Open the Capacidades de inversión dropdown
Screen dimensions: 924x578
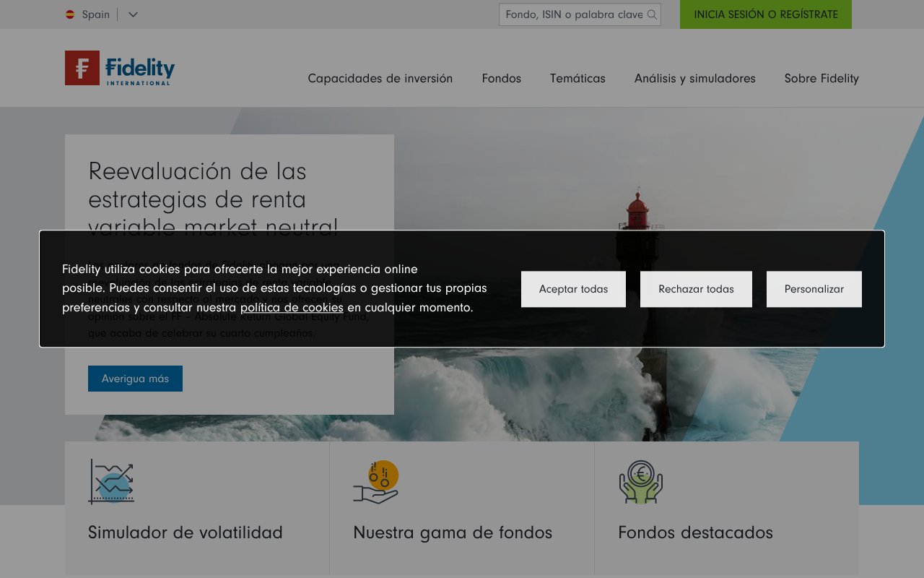[380, 78]
